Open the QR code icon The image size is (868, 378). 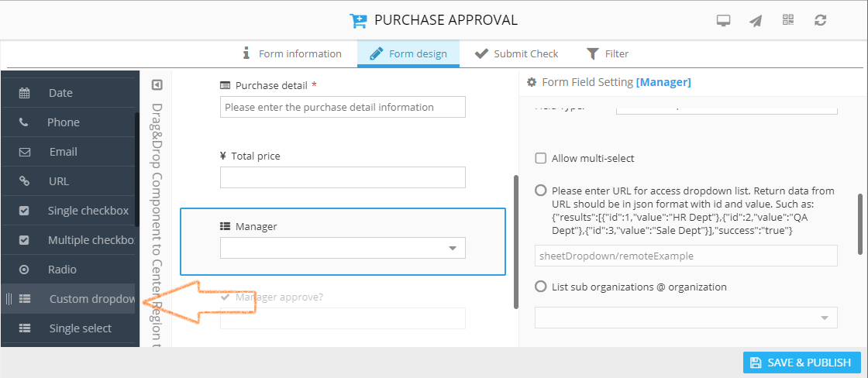pyautogui.click(x=788, y=21)
